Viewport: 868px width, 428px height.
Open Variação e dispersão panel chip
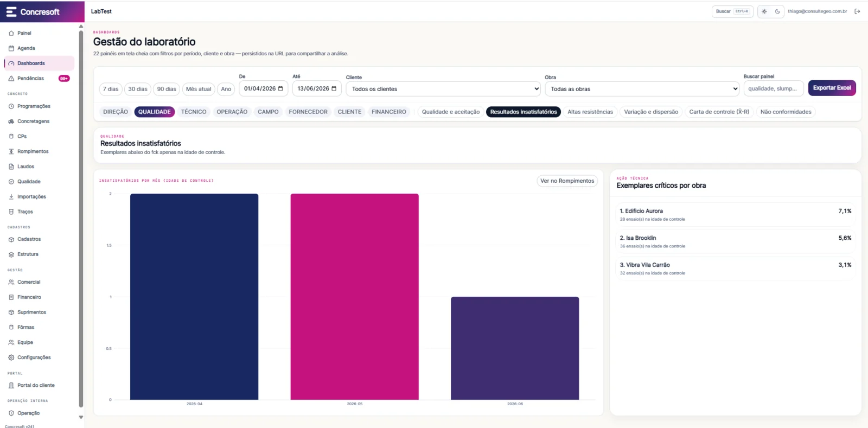pos(651,112)
